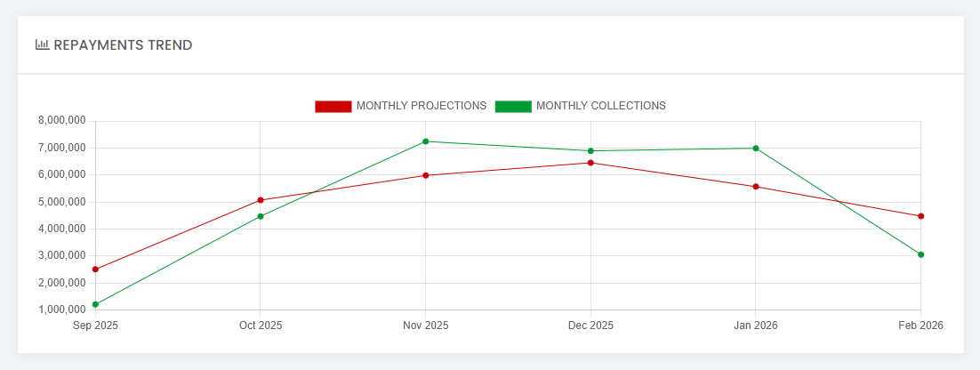Viewport: 980px width, 370px height.
Task: Click the red projections point for Feb 2026
Action: 920,216
